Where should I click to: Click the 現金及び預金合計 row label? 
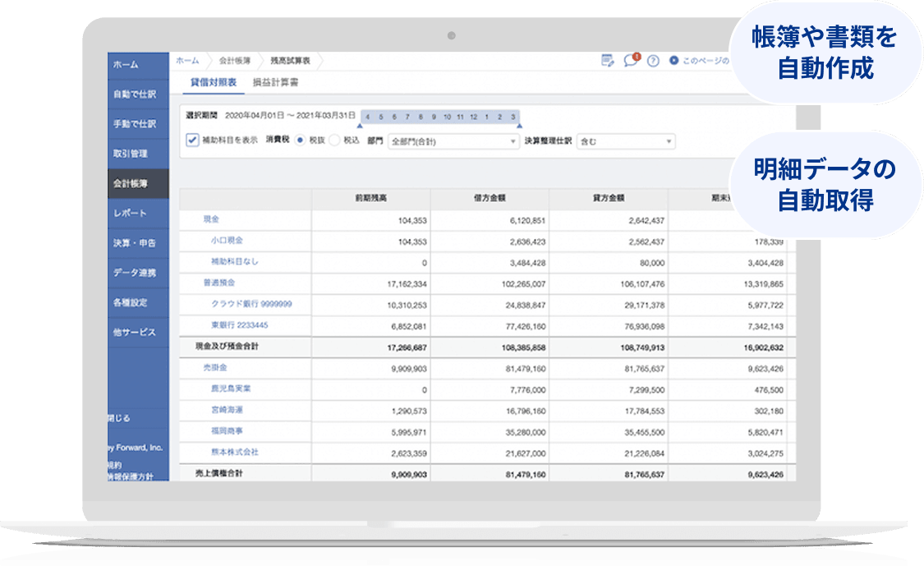point(227,347)
